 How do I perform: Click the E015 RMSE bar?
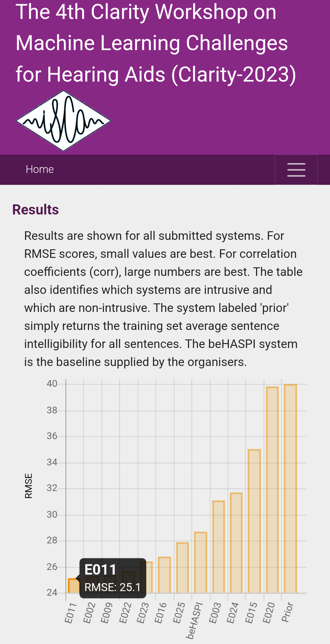pyautogui.click(x=254, y=521)
